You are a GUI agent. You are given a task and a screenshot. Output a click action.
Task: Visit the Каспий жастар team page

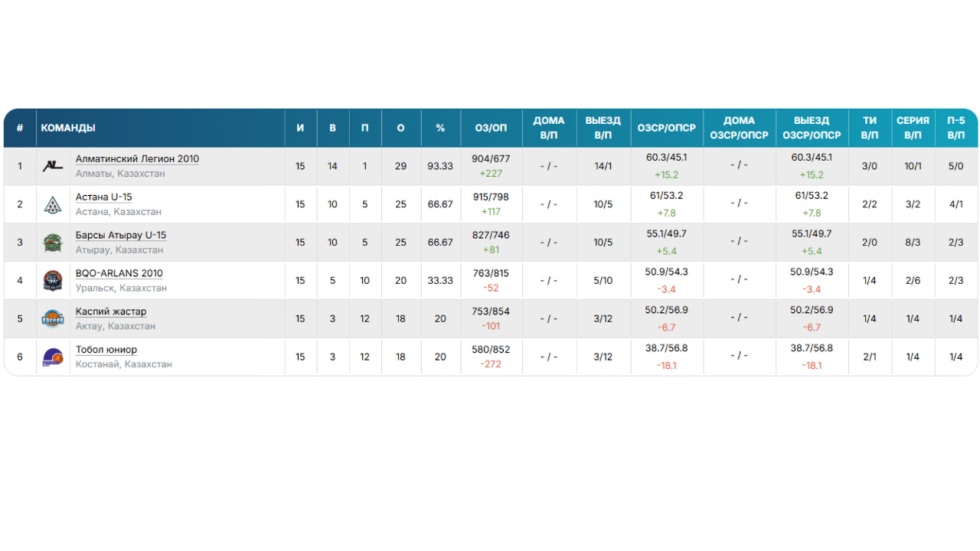(110, 311)
